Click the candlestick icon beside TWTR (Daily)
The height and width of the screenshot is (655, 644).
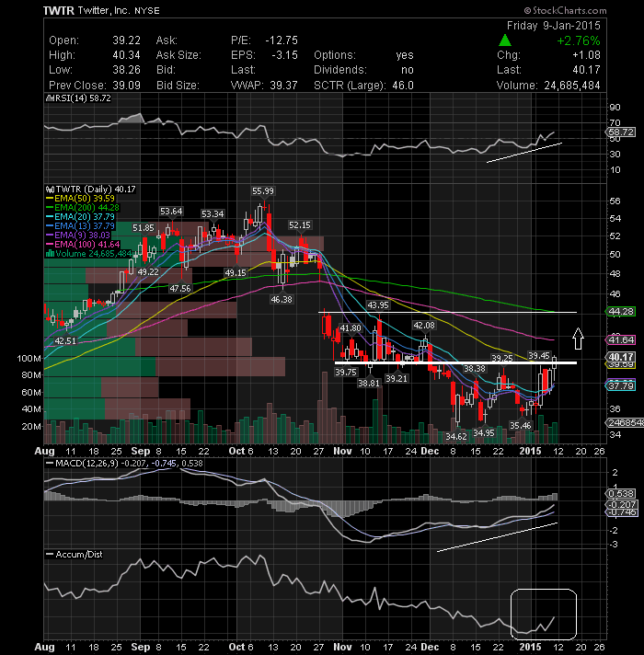coord(50,190)
